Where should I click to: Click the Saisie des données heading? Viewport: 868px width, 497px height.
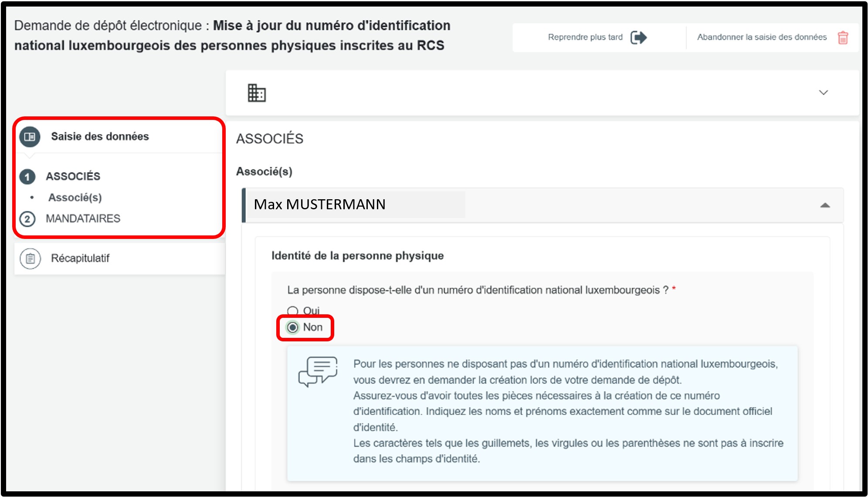pos(100,136)
